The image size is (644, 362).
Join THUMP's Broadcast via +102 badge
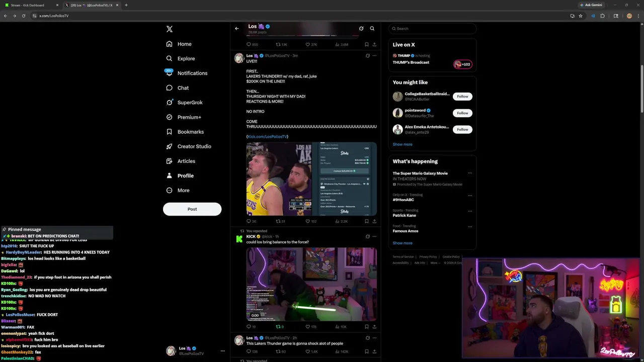pos(463,64)
